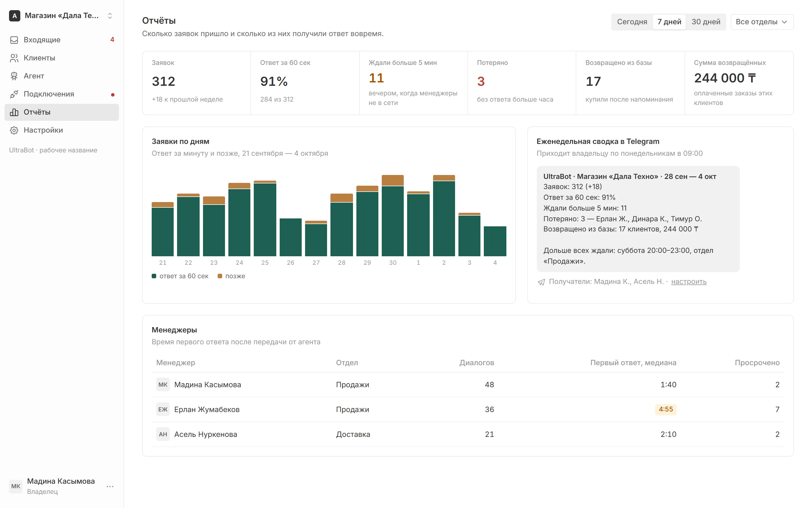Click the настроить link for recipients

(x=689, y=282)
